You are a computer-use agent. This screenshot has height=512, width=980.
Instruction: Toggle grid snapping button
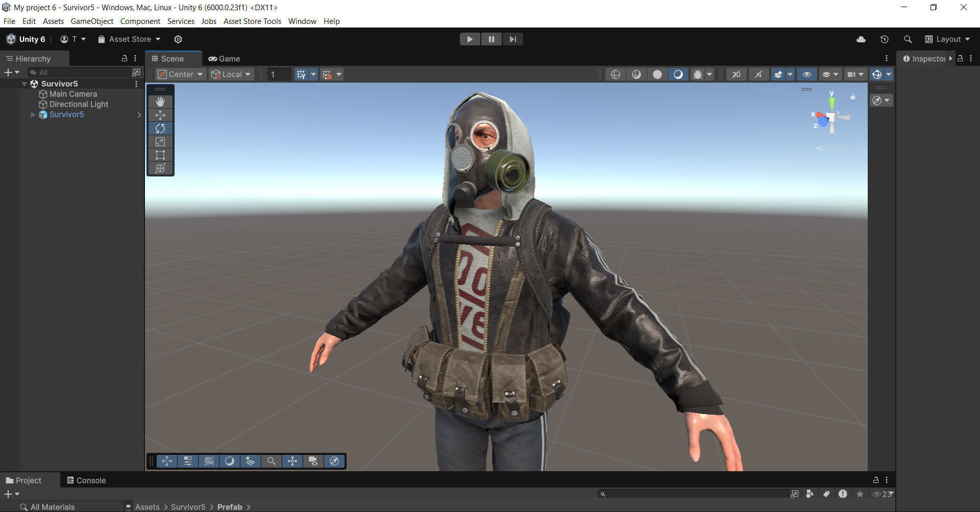tap(327, 74)
